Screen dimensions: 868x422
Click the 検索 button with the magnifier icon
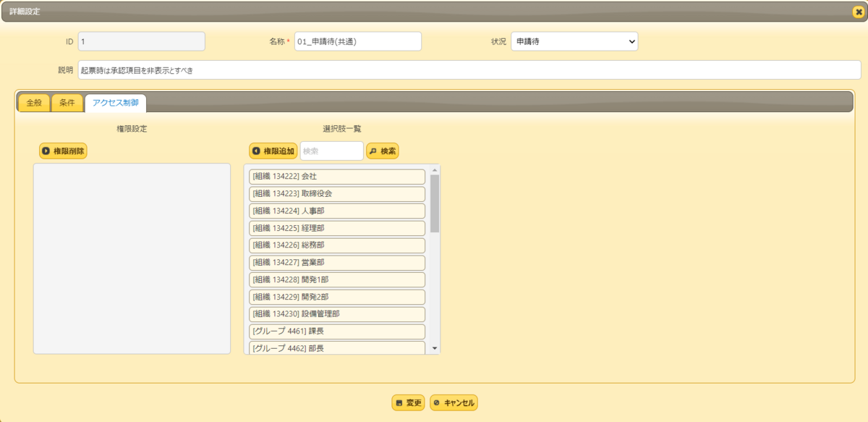coord(383,151)
